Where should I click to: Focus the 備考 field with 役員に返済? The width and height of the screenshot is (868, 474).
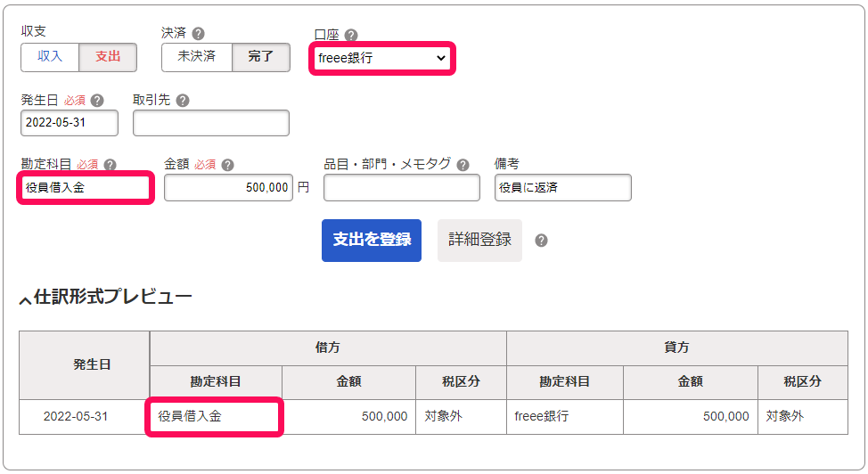click(x=563, y=188)
